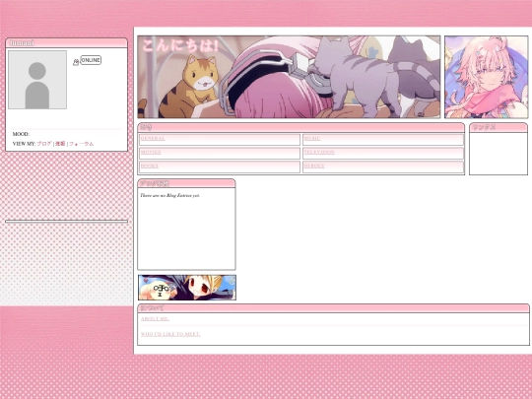The image size is (532, 399).
Task: Click the small online status icon beside ONLINE
Action: click(76, 62)
